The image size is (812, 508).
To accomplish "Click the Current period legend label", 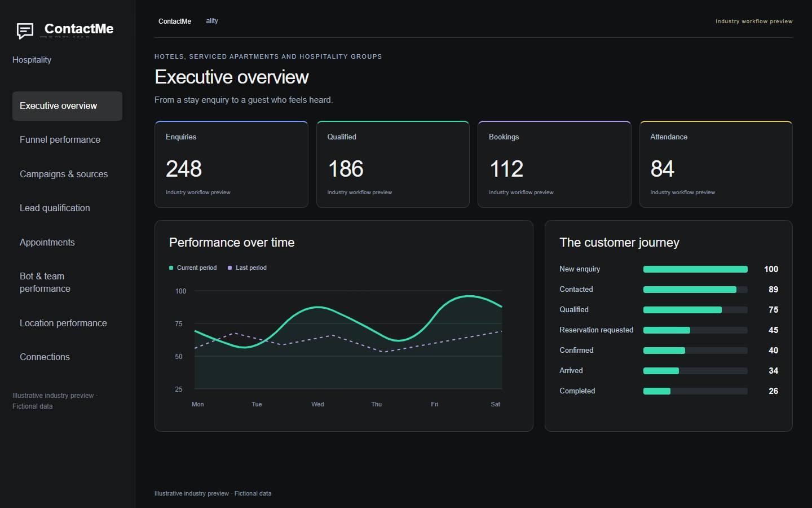I will tap(197, 268).
